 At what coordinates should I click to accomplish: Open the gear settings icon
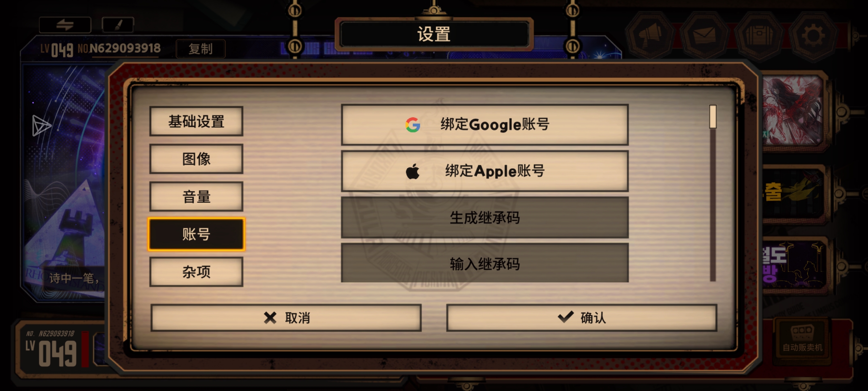[x=813, y=35]
